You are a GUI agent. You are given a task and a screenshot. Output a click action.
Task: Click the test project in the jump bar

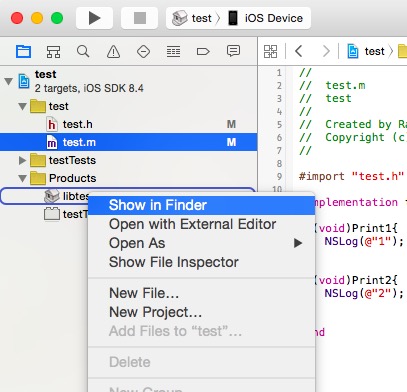click(x=366, y=51)
